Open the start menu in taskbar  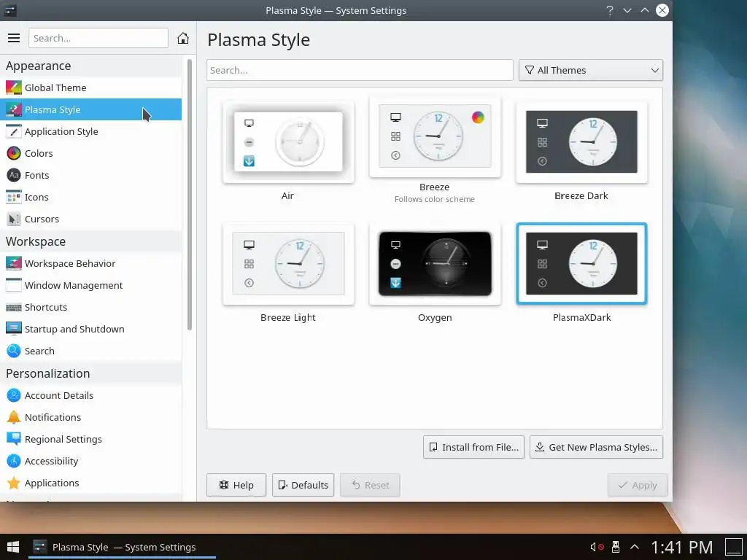(13, 547)
